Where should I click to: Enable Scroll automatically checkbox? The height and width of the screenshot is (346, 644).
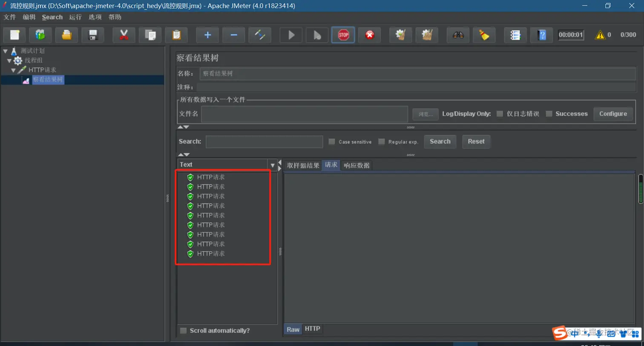(184, 331)
